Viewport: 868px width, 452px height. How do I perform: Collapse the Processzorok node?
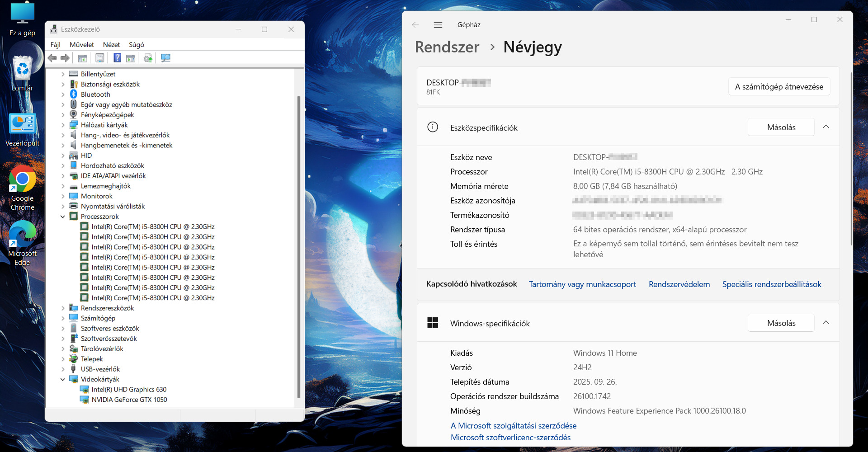click(x=63, y=217)
